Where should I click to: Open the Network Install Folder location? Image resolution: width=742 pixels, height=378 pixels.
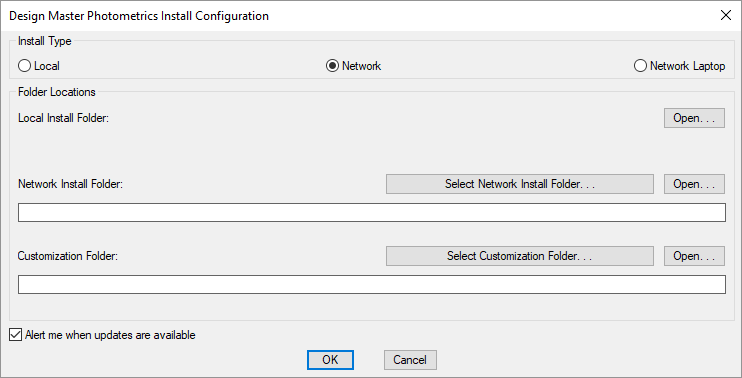pyautogui.click(x=694, y=184)
